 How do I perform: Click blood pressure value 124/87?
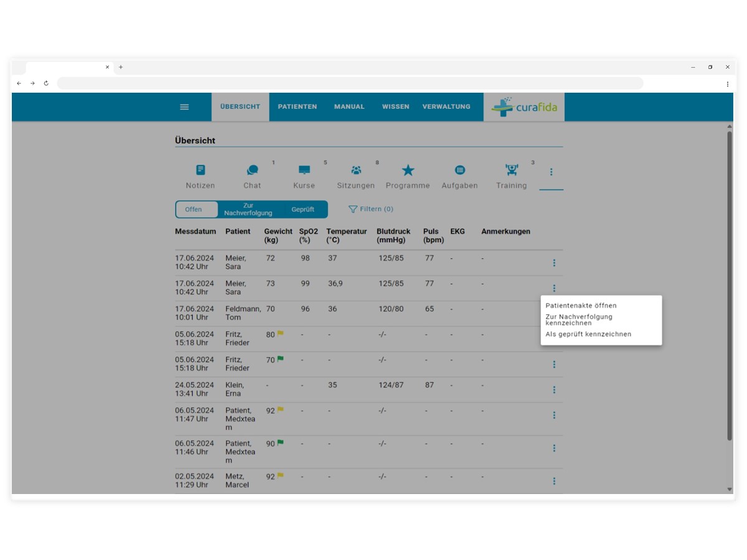click(x=391, y=385)
